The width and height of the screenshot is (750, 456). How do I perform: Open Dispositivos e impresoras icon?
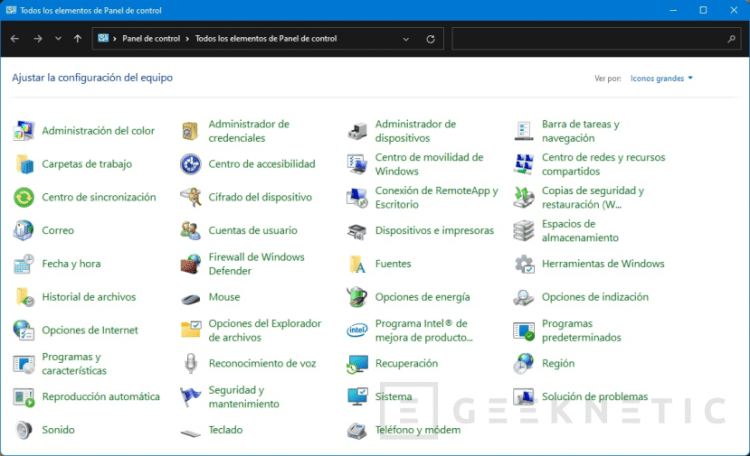click(357, 231)
